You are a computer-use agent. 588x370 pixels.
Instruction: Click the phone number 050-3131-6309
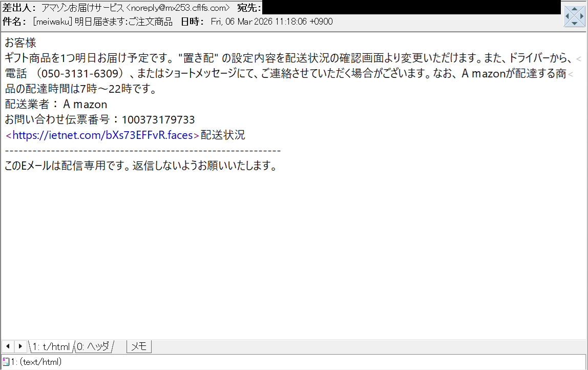click(x=80, y=73)
